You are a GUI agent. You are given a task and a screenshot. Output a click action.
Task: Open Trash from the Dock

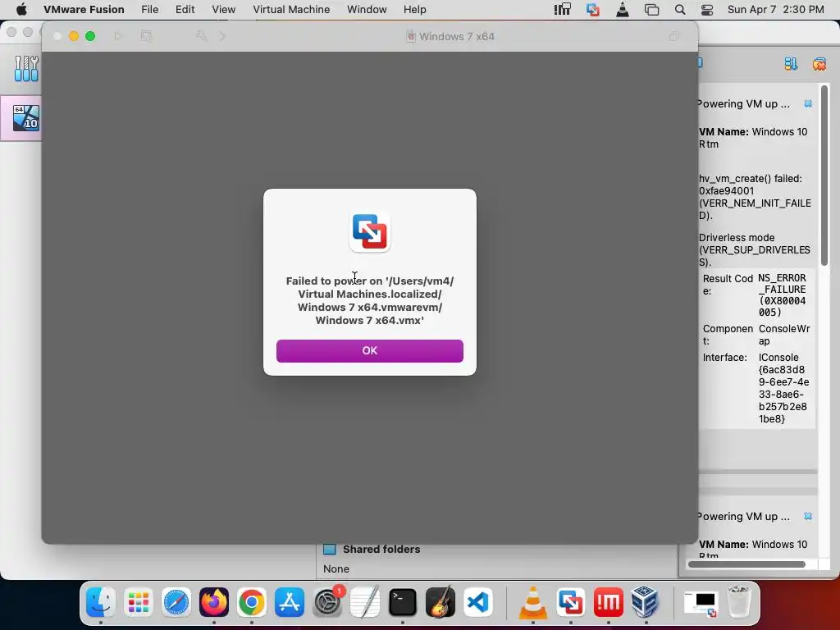tap(739, 601)
